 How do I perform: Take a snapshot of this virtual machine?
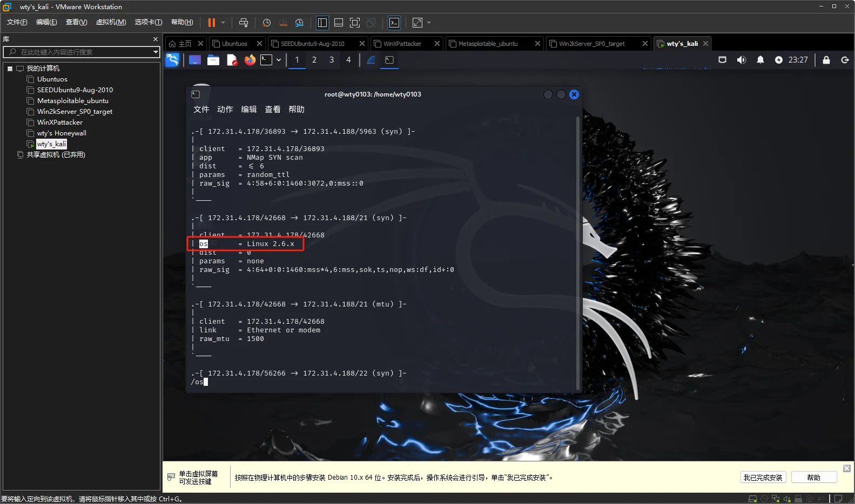tap(266, 23)
